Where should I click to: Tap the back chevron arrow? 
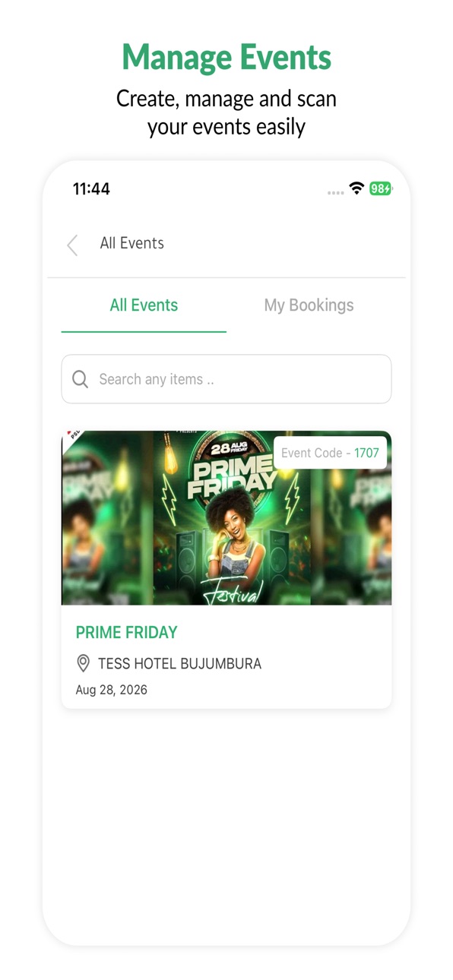coord(72,245)
